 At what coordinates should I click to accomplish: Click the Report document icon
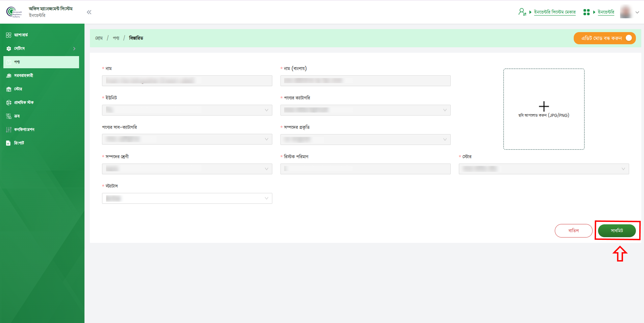point(8,143)
